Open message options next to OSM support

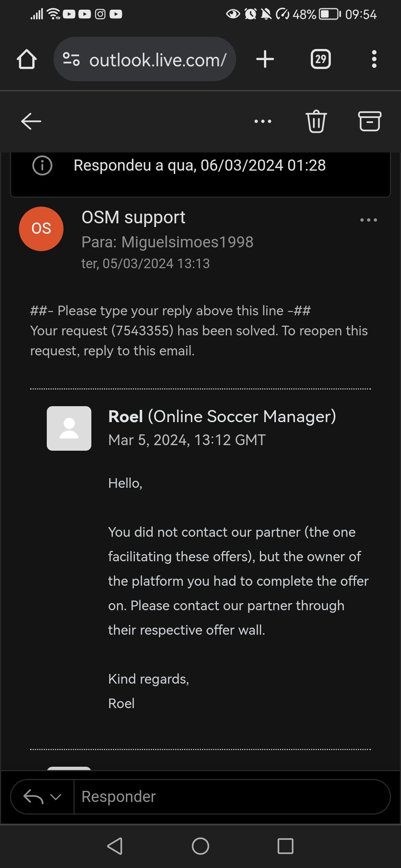(369, 220)
